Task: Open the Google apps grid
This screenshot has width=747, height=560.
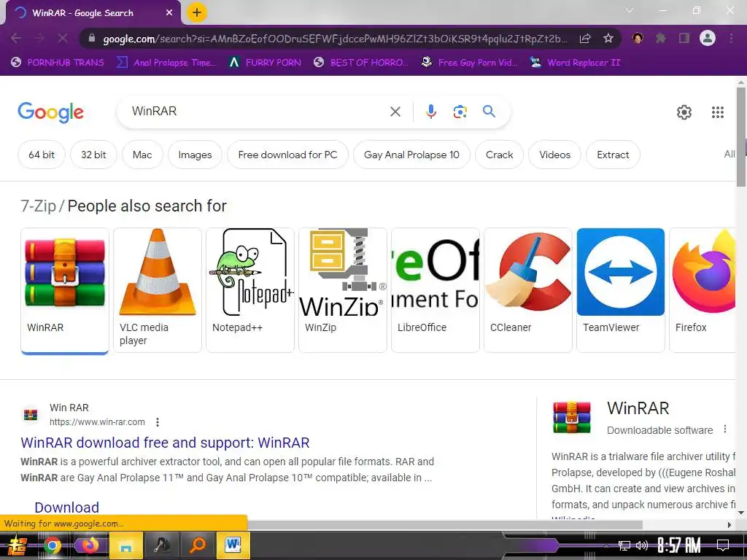Action: click(x=718, y=112)
